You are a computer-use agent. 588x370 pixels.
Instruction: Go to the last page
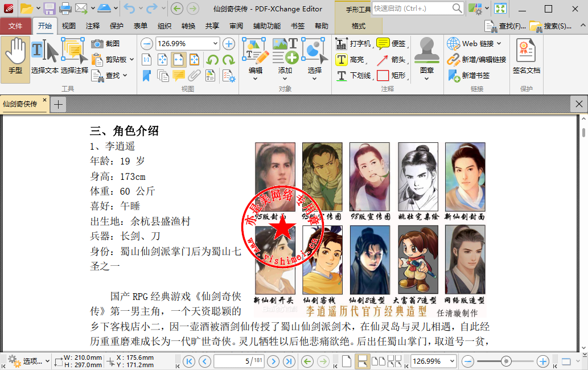(289, 361)
